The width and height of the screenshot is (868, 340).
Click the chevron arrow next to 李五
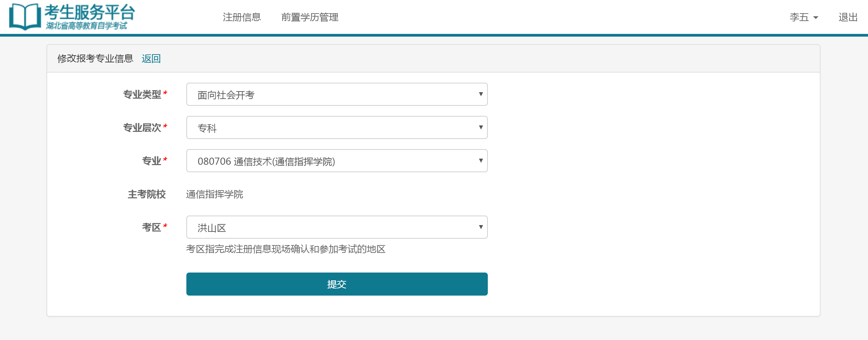click(x=816, y=17)
